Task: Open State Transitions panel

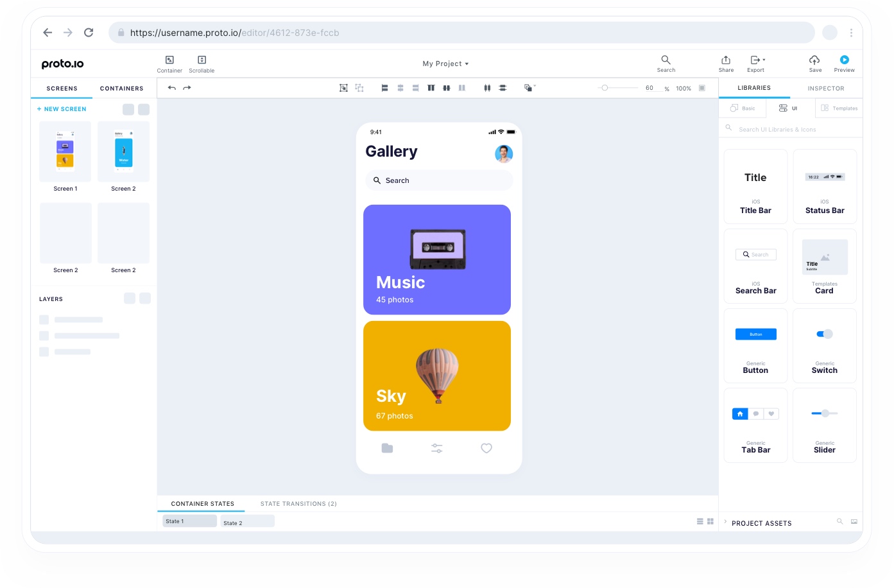Action: click(x=298, y=503)
